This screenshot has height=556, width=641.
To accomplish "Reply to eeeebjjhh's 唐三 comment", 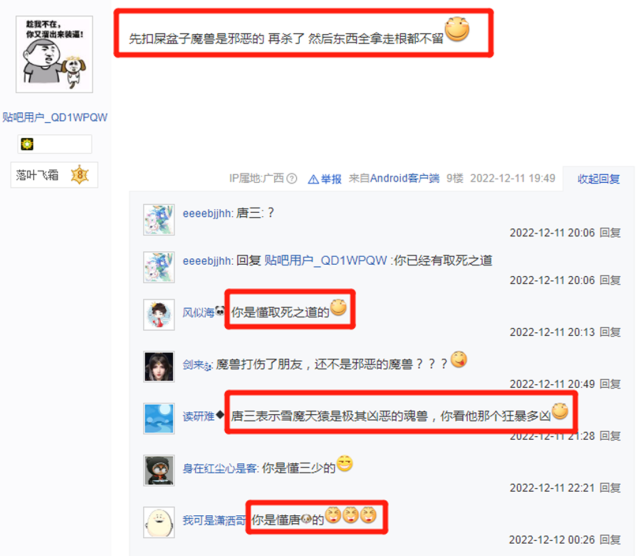I will click(x=610, y=233).
